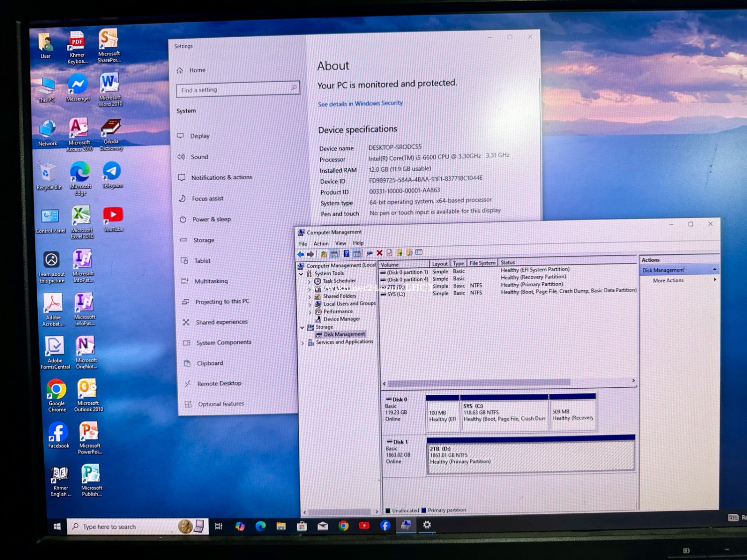Click the Telegram desktop icon
Screen dimensions: 747x560
tap(112, 175)
